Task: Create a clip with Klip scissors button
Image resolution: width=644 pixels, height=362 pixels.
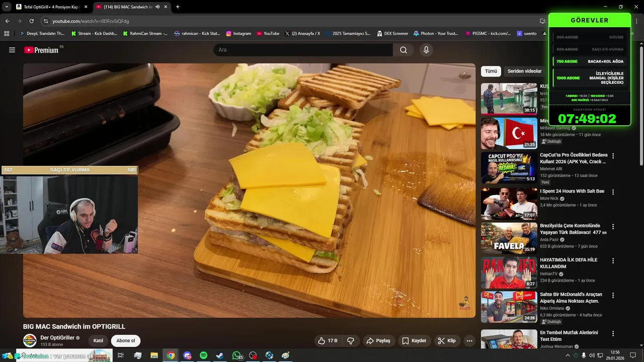Action: (447, 341)
